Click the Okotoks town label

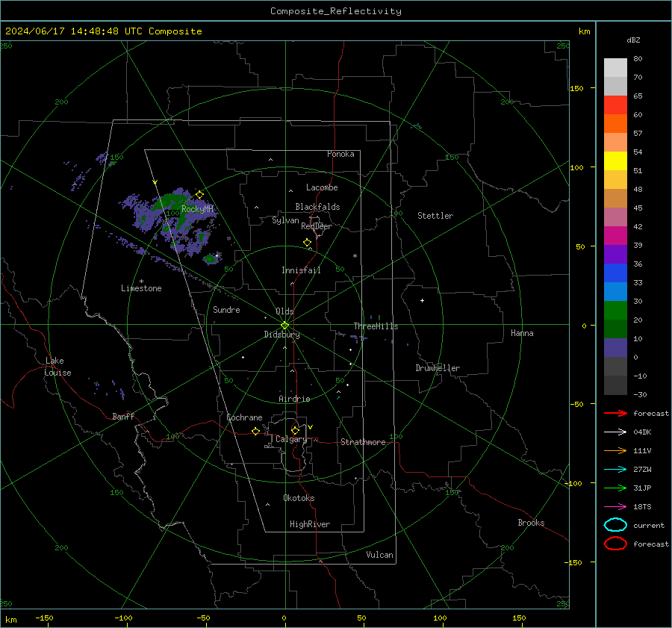pos(299,498)
